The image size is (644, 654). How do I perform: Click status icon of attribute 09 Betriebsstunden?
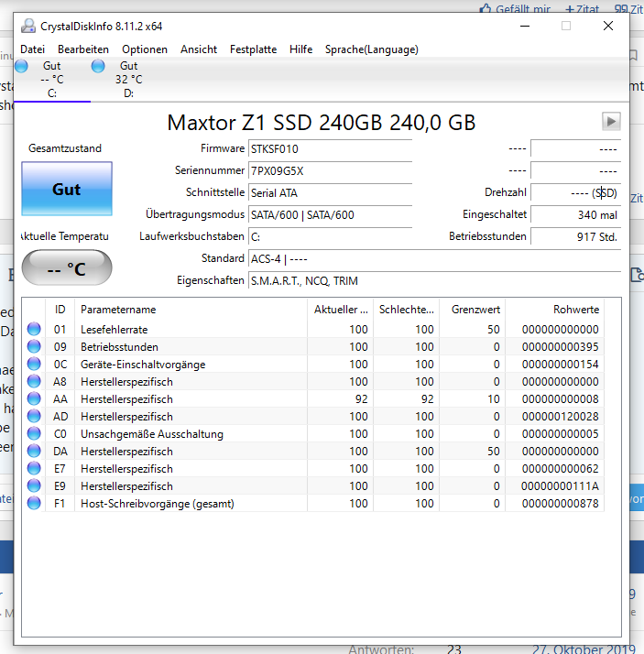[x=34, y=346]
